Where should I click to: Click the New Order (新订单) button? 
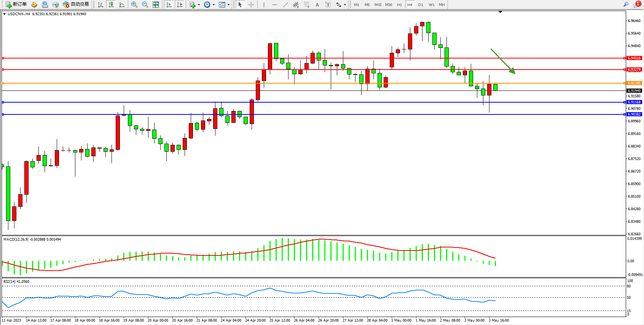(x=16, y=5)
